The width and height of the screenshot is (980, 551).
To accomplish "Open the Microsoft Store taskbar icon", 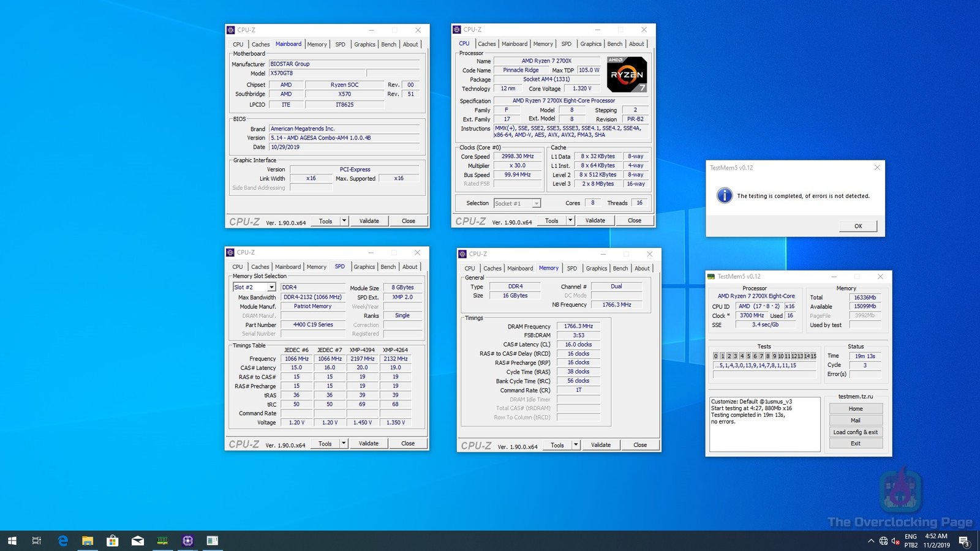I will coord(113,541).
